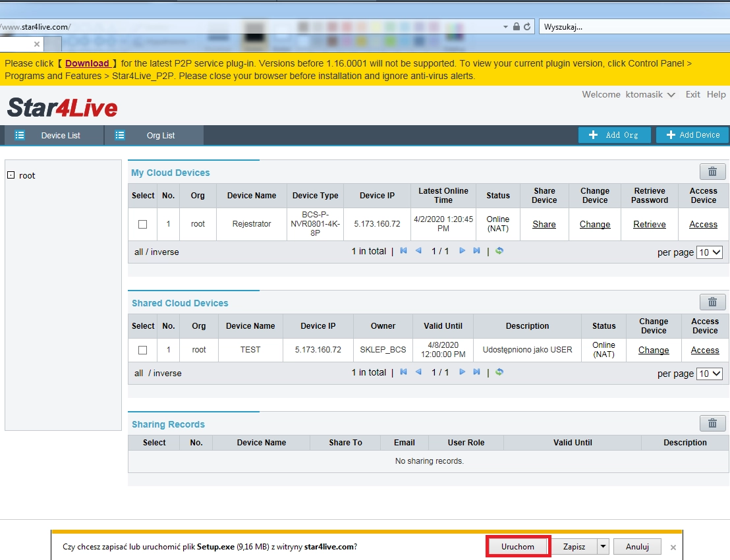Click Add Org button

click(615, 135)
